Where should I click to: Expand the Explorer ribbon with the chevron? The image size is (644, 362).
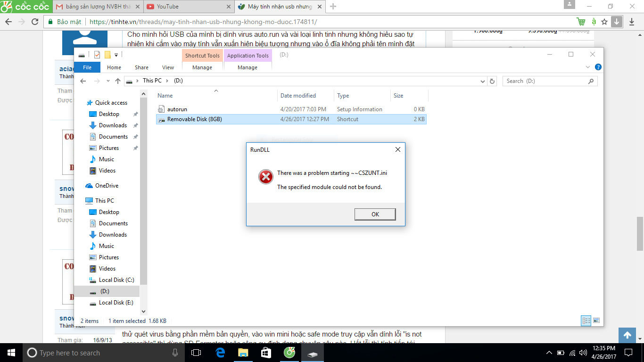[588, 67]
